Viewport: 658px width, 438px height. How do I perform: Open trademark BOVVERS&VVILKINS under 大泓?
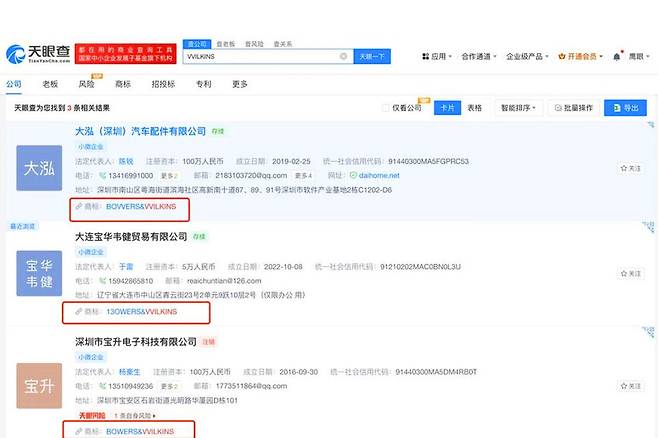141,206
